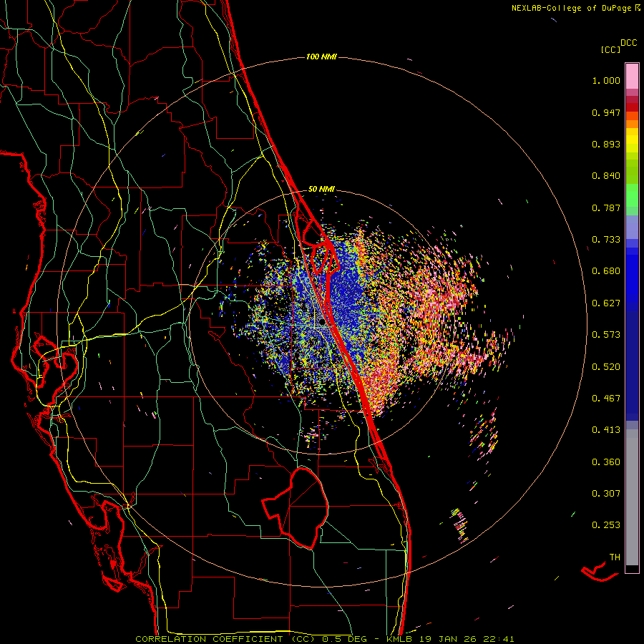The height and width of the screenshot is (644, 644).
Task: Pick the gray section of the color bar
Action: click(x=632, y=497)
